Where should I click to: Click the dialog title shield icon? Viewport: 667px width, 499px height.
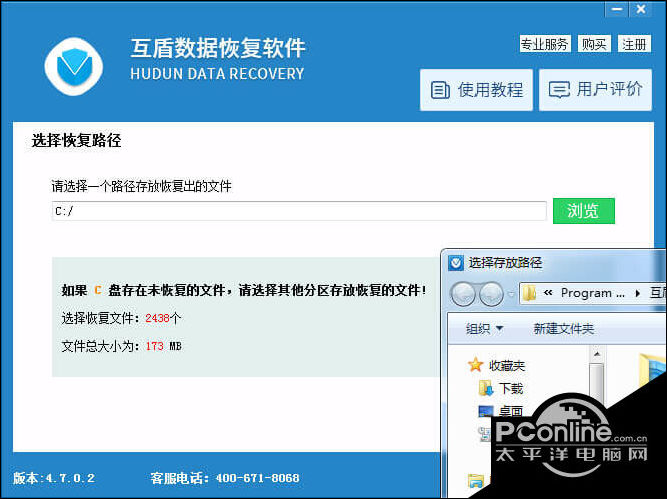click(456, 263)
